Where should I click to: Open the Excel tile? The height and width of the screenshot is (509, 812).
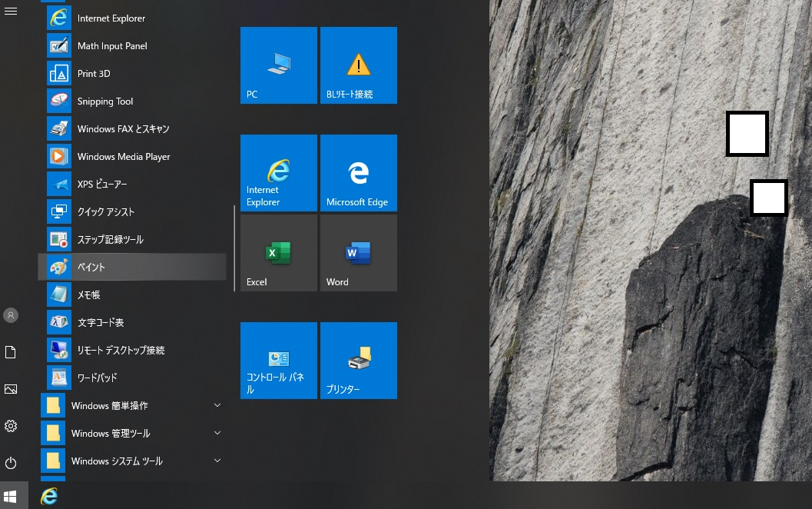(x=279, y=253)
